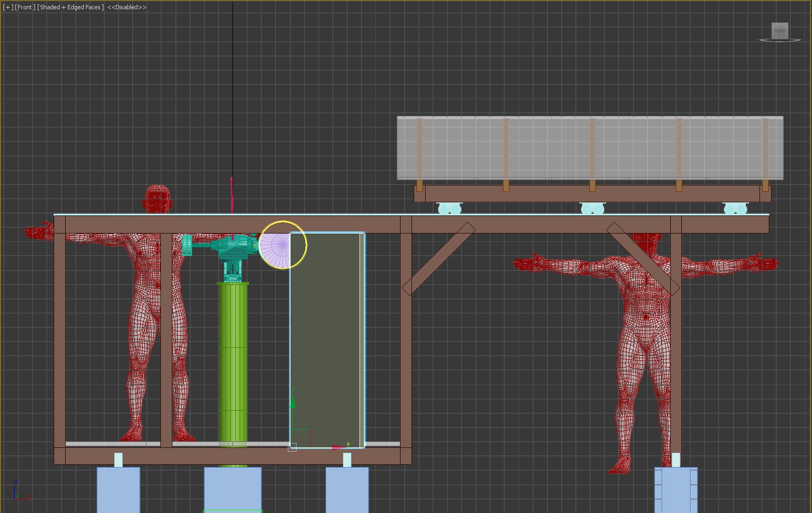812x513 pixels.
Task: Select the left diagonal brown brace beam
Action: (438, 259)
